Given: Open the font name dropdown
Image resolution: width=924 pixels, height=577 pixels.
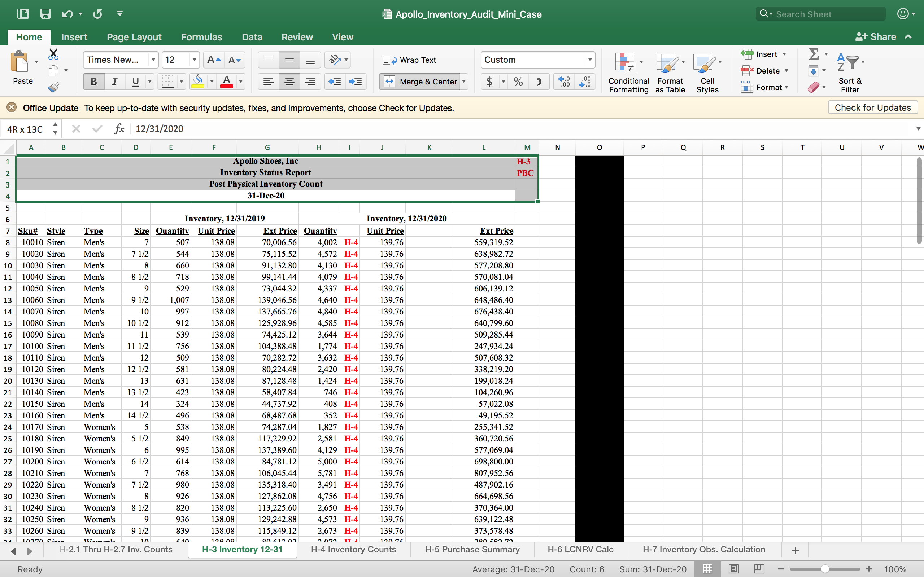Looking at the screenshot, I should [153, 60].
